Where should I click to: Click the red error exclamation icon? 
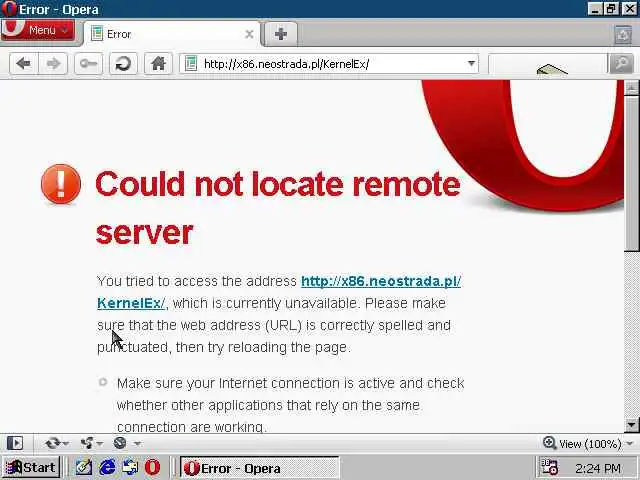pos(61,184)
